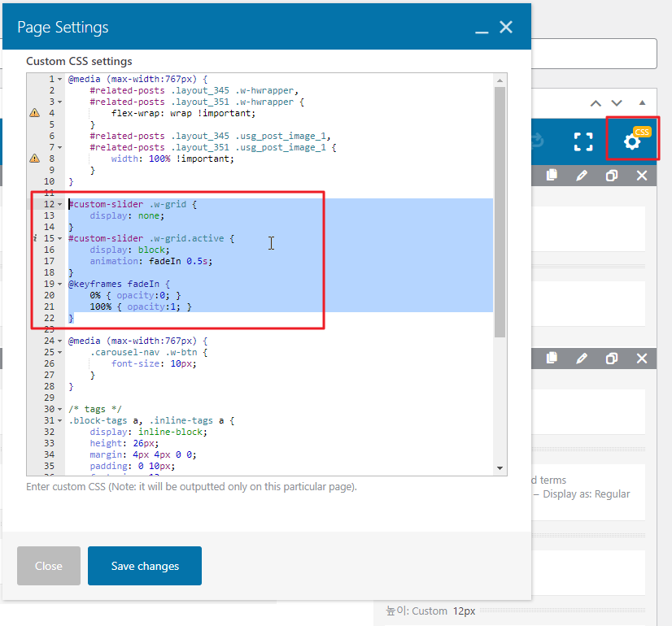
Task: Click Save changes button
Action: 145,566
